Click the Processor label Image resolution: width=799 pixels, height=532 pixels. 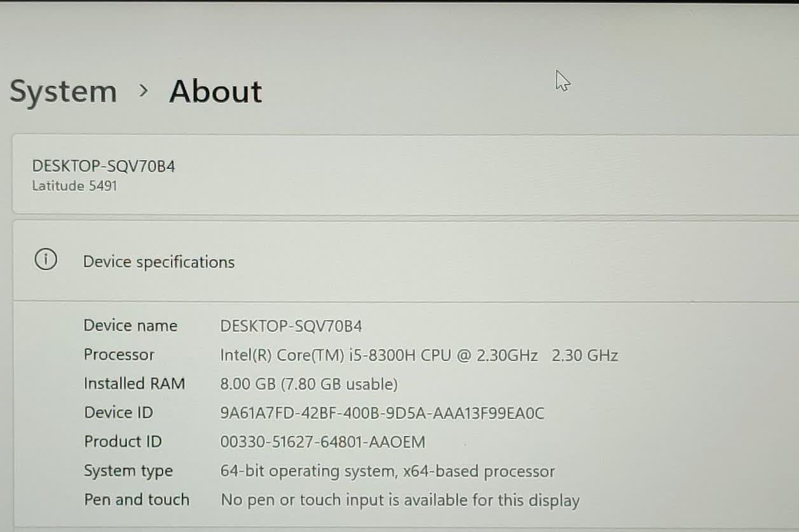click(x=119, y=355)
